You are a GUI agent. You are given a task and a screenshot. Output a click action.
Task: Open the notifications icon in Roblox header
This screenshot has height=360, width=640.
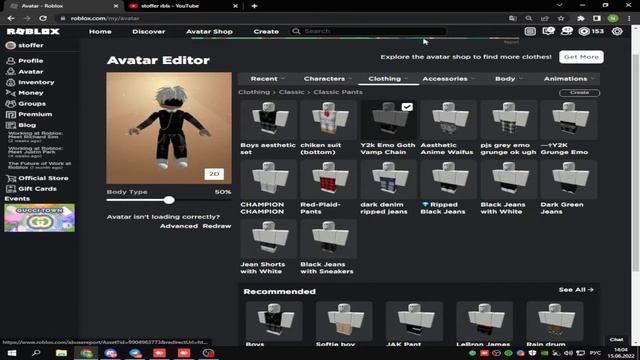coord(548,31)
